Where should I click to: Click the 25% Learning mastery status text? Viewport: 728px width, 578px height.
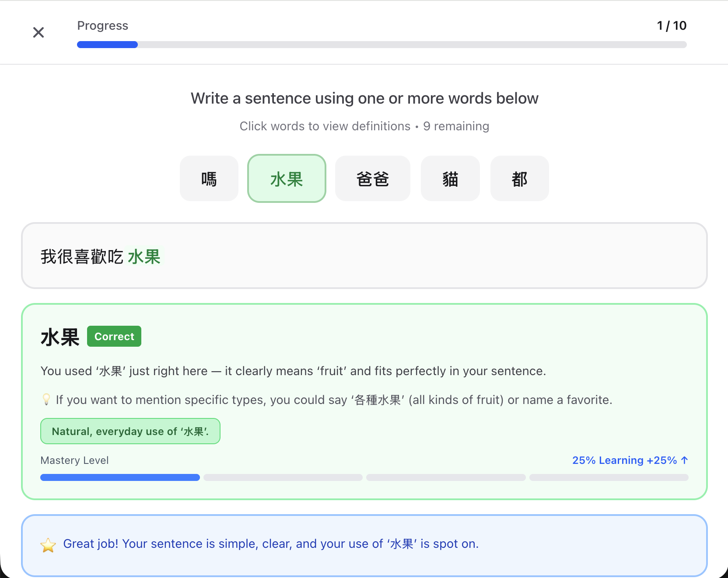point(607,460)
